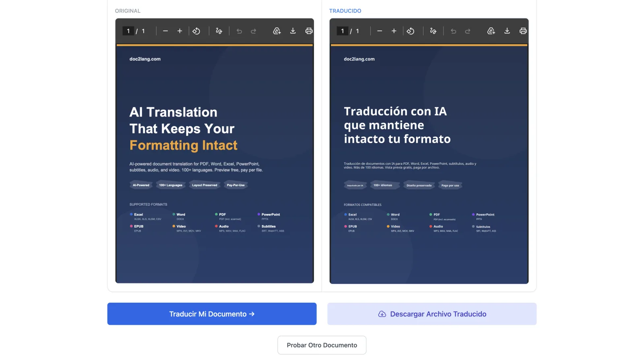Rotate the translated document page
Screen dimensions: 644x363
(411, 31)
